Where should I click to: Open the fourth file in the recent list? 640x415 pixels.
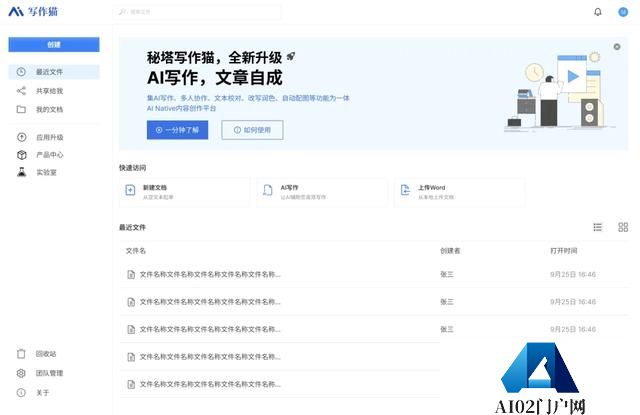pos(210,357)
